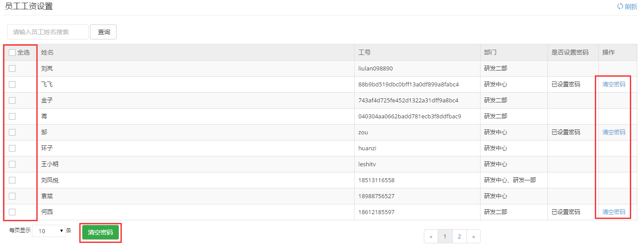
Task: Go to next page with » arrow
Action: coord(473,237)
